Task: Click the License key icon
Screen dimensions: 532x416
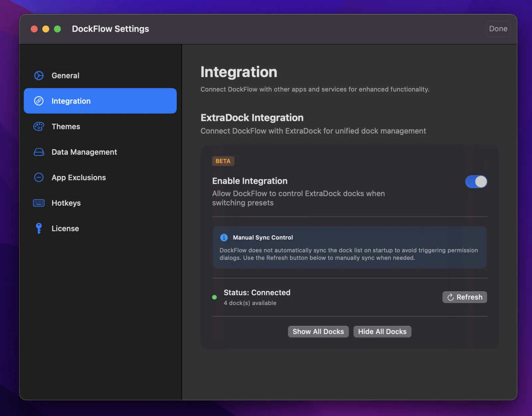Action: tap(39, 228)
